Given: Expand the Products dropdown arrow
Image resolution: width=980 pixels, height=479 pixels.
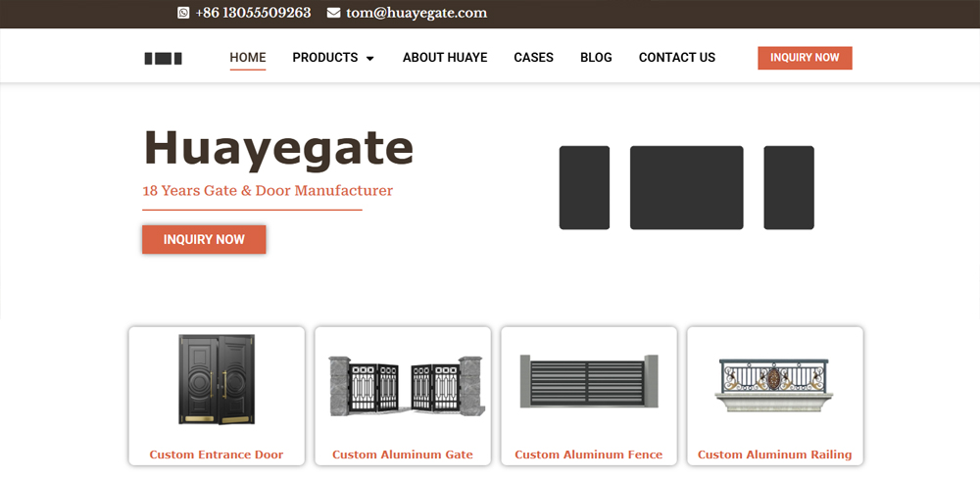Looking at the screenshot, I should [370, 58].
